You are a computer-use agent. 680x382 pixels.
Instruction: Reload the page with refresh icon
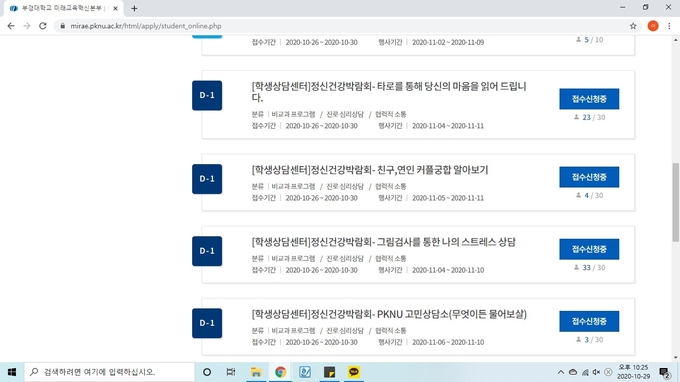pyautogui.click(x=42, y=26)
